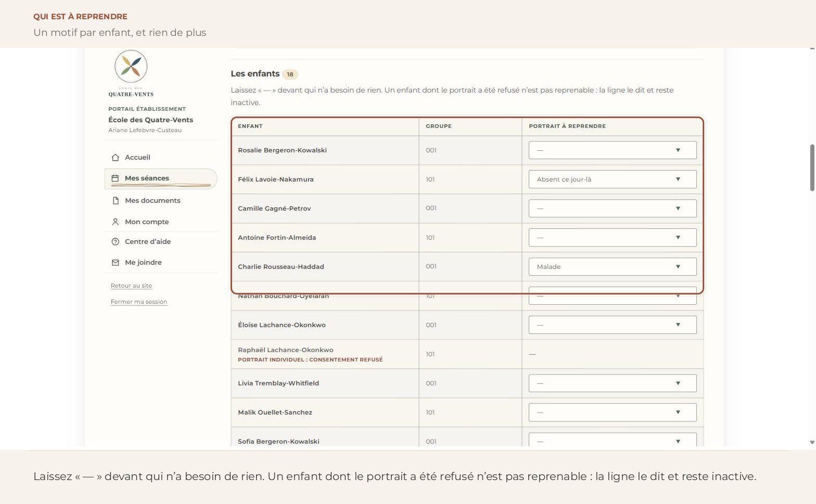Click the scrollbar down arrow

point(812,443)
